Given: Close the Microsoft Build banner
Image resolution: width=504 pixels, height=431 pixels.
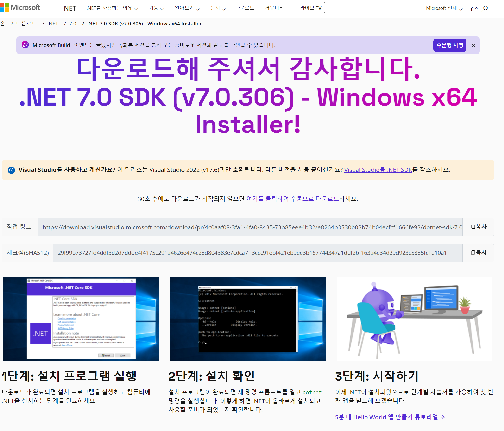Looking at the screenshot, I should 473,45.
